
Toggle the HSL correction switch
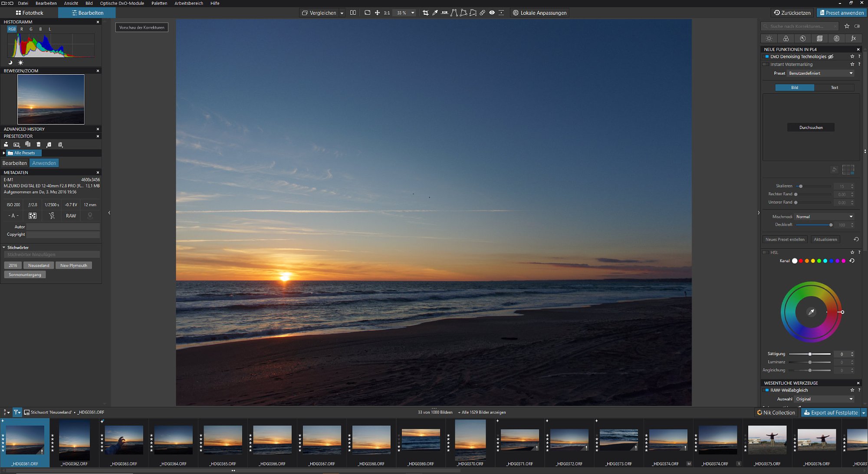pos(766,253)
